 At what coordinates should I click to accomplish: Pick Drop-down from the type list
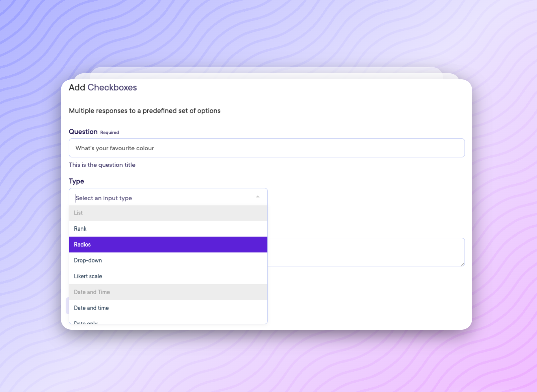click(x=168, y=260)
